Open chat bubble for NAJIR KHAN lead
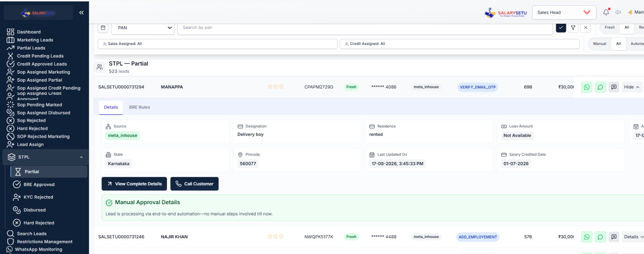 600,237
